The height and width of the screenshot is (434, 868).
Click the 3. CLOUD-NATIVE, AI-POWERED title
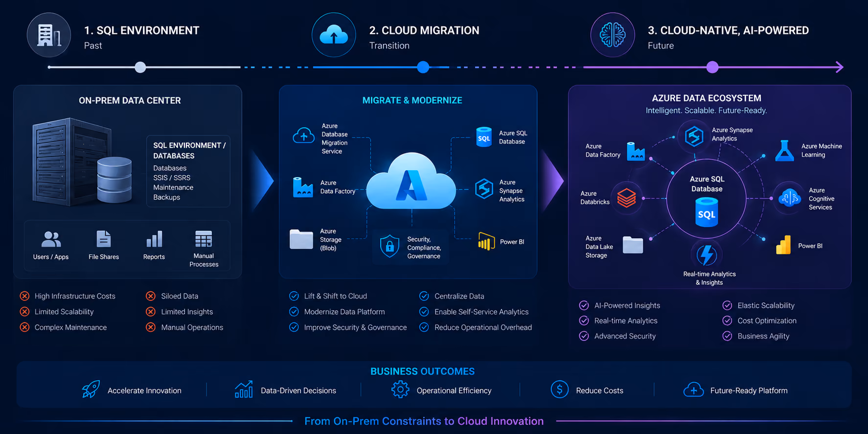click(728, 30)
